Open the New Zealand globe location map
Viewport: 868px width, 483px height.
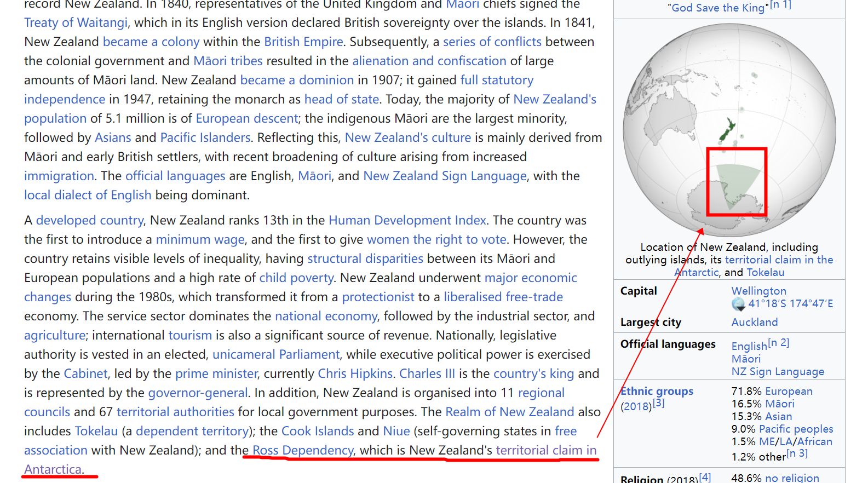pyautogui.click(x=729, y=131)
